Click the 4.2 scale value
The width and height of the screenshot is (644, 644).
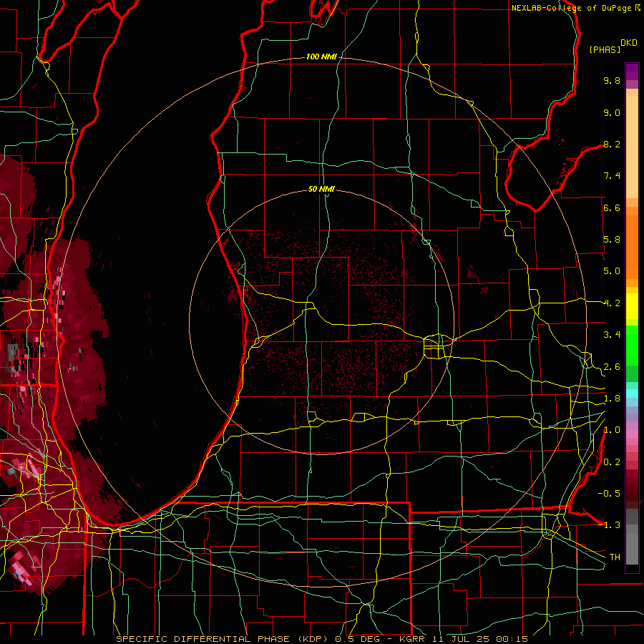(x=612, y=303)
